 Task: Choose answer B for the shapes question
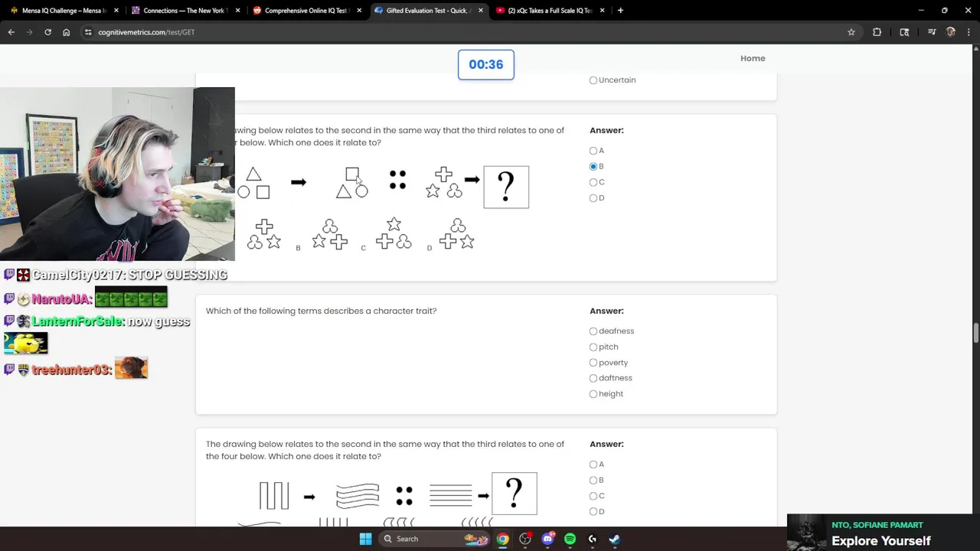click(593, 166)
